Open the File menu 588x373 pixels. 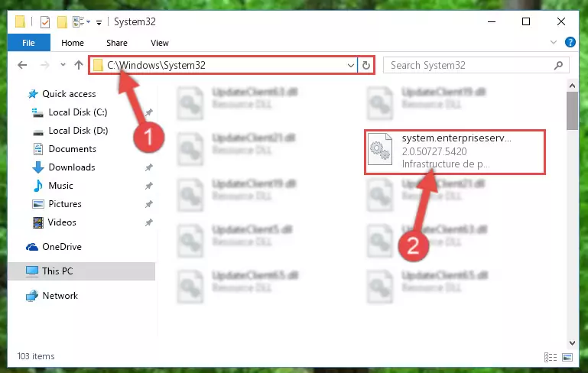click(28, 43)
